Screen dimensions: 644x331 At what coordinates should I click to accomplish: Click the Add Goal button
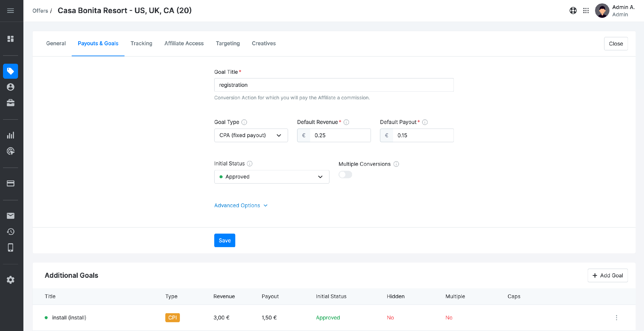tap(608, 275)
